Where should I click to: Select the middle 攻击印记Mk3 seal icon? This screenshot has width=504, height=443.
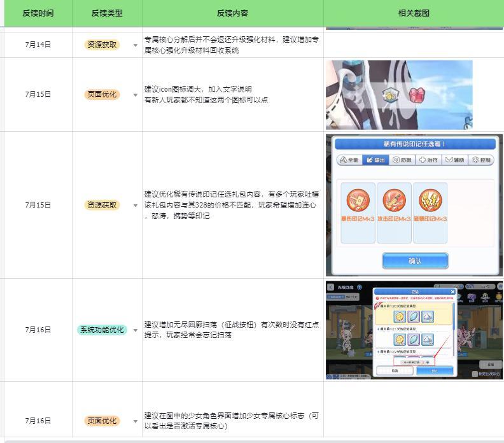pos(394,200)
